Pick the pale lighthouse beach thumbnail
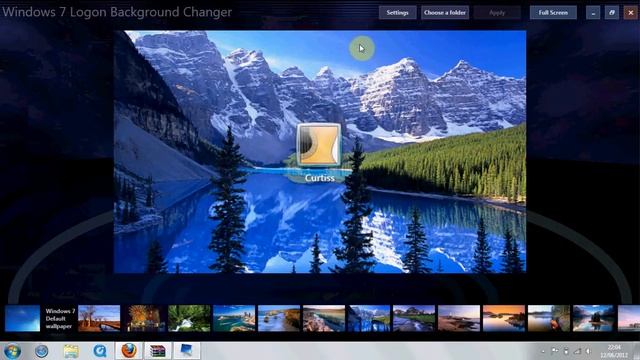Image resolution: width=640 pixels, height=360 pixels. tap(459, 318)
